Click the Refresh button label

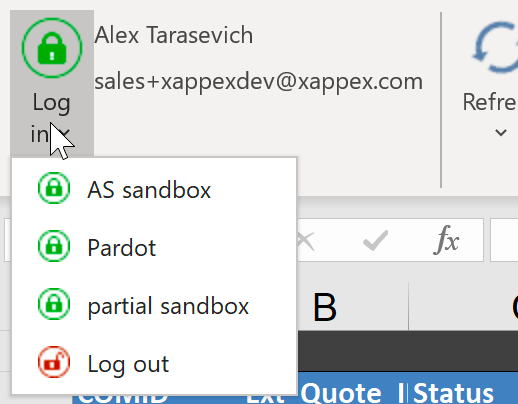(x=490, y=102)
